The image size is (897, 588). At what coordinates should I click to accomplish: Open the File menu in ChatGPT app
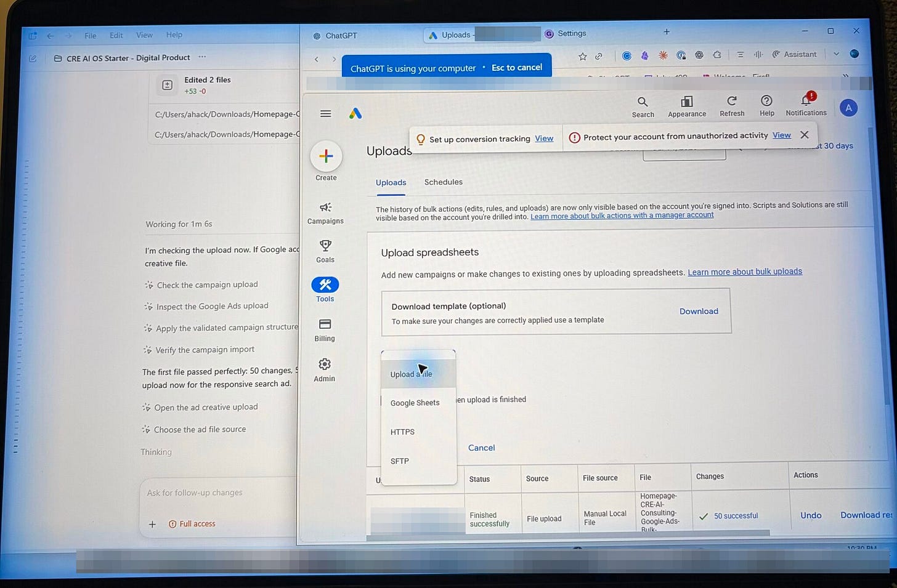point(91,36)
